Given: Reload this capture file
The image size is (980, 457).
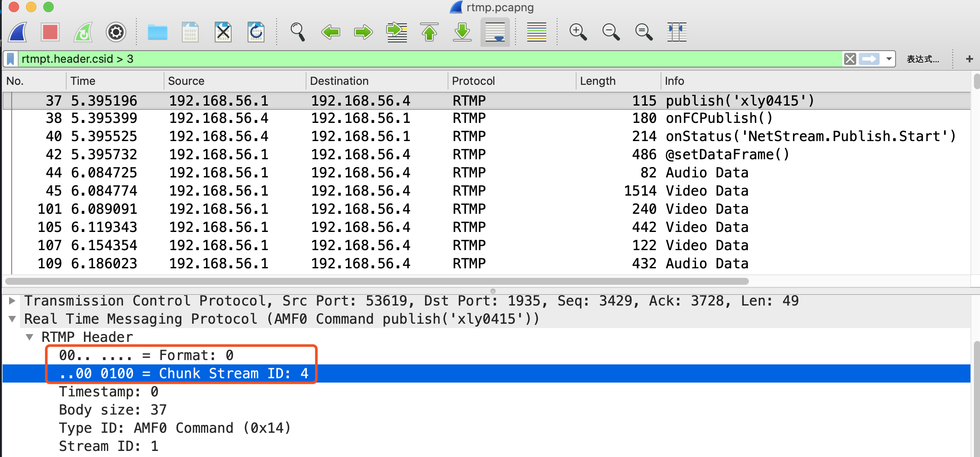Looking at the screenshot, I should [256, 32].
